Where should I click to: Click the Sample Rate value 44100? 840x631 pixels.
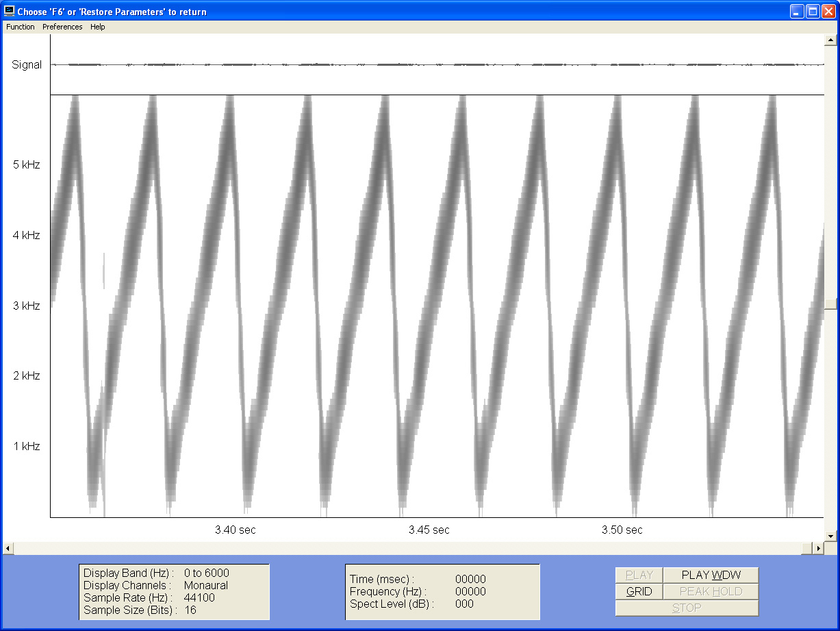199,597
